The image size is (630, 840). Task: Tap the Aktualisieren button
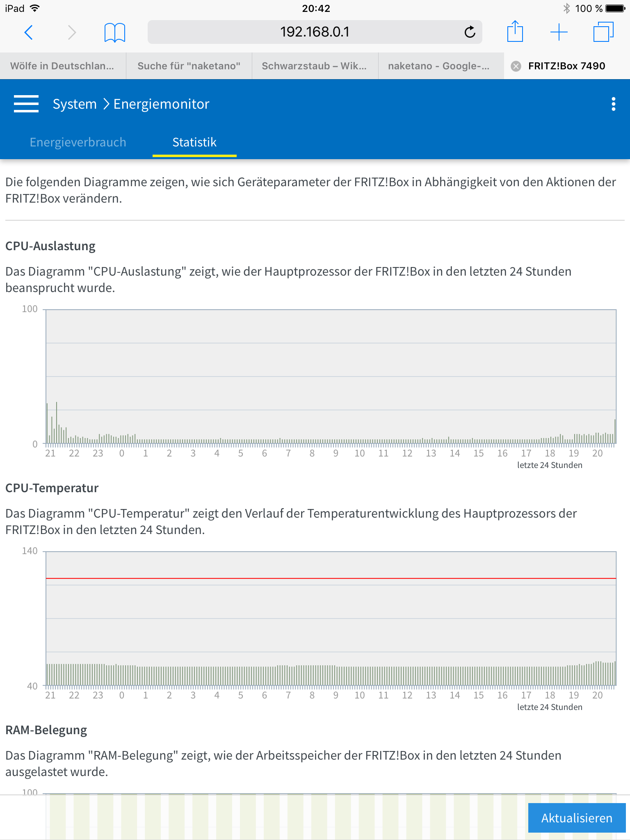tap(577, 818)
